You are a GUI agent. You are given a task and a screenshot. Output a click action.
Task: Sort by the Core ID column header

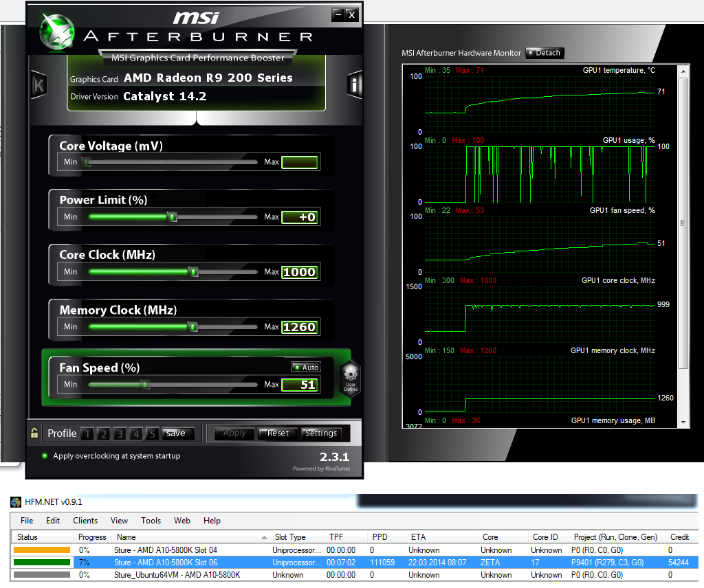(548, 537)
